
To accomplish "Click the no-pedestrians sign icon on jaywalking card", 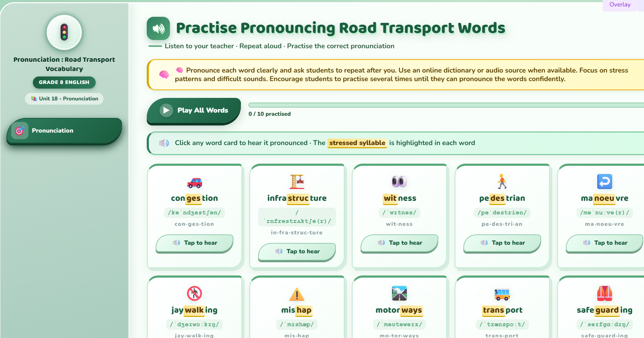I will click(x=195, y=293).
